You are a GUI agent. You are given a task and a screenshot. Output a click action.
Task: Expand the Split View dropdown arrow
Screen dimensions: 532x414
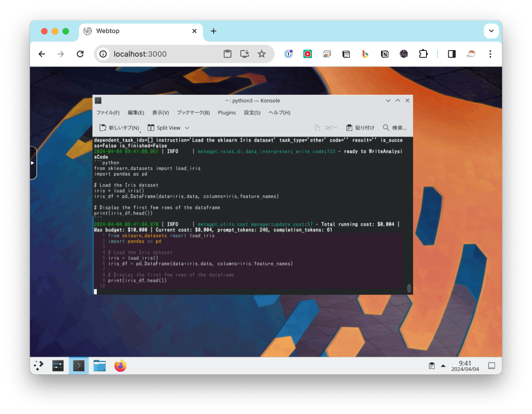(187, 128)
